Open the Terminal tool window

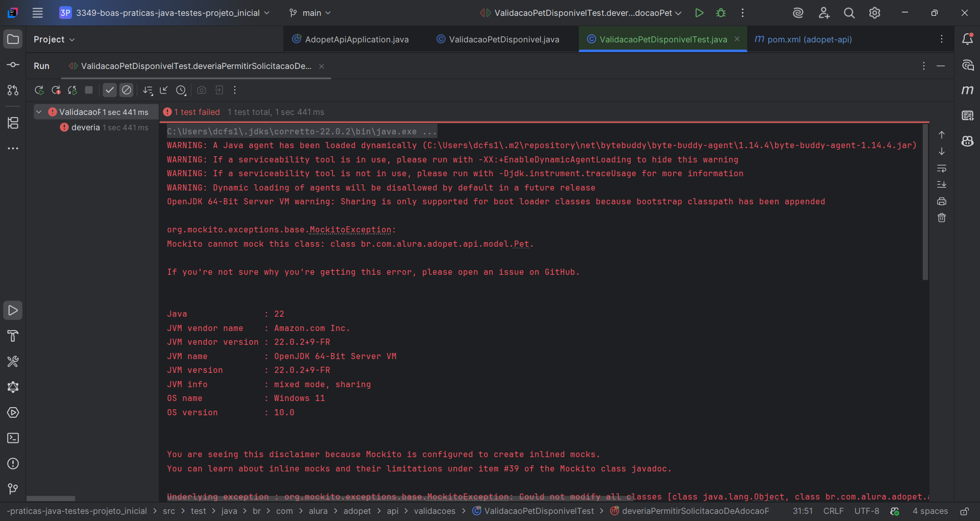13,438
